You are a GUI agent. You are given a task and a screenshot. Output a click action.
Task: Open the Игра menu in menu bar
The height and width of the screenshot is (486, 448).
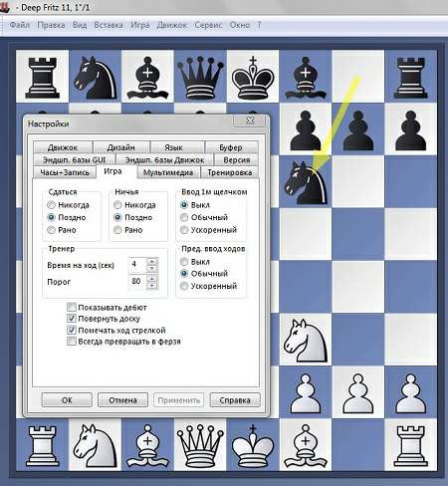click(140, 25)
